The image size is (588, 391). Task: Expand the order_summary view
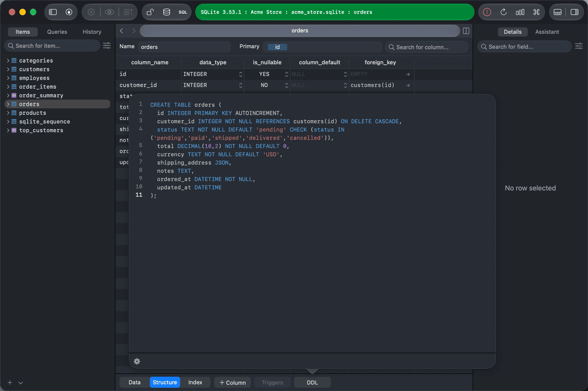tap(8, 95)
